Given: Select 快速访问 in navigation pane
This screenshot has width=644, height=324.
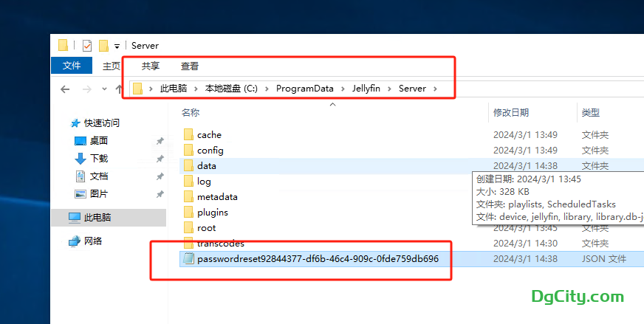Looking at the screenshot, I should (101, 123).
